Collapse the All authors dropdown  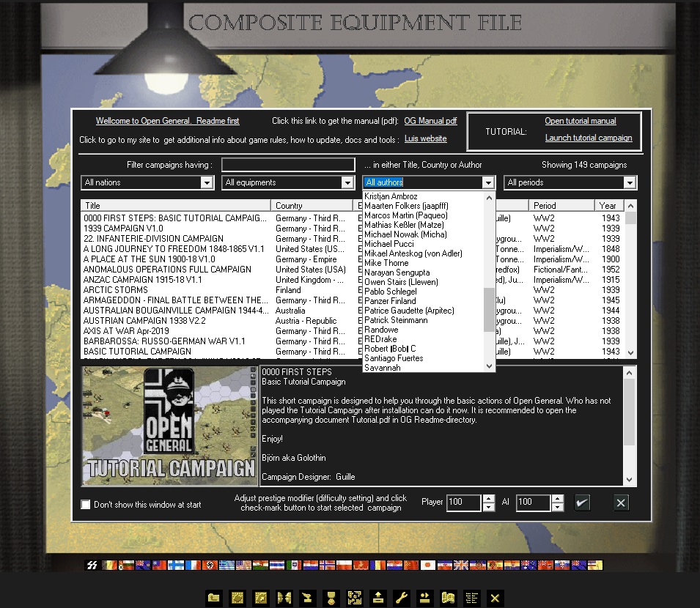tap(488, 182)
